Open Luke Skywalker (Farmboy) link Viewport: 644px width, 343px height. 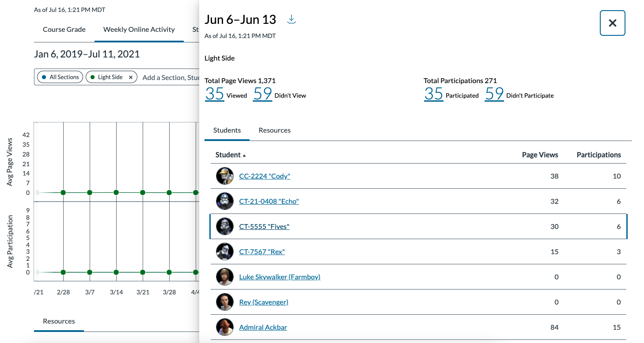[280, 277]
